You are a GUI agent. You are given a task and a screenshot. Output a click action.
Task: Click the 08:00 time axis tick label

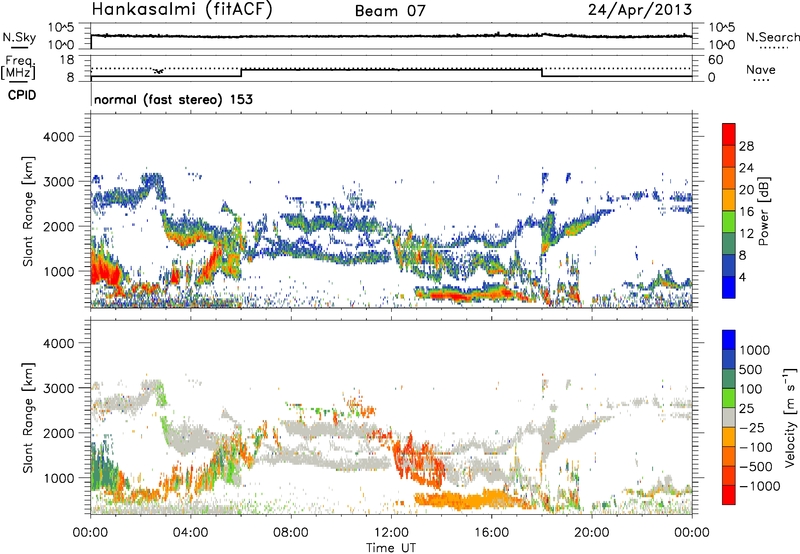click(291, 533)
